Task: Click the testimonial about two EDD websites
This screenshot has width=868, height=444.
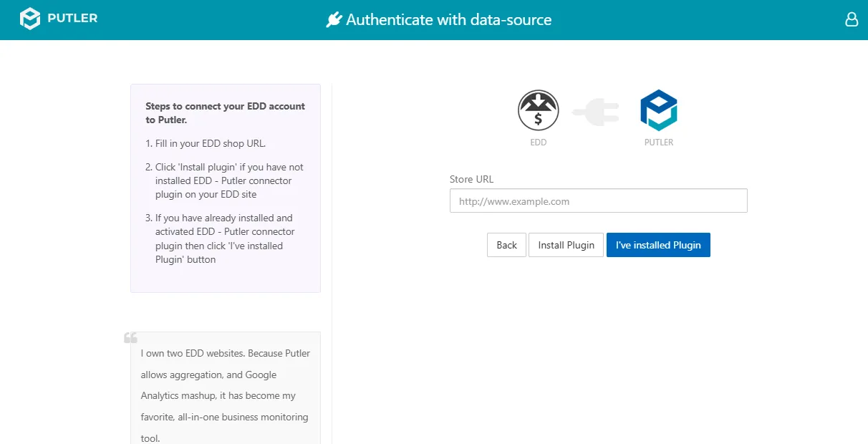Action: 226,395
